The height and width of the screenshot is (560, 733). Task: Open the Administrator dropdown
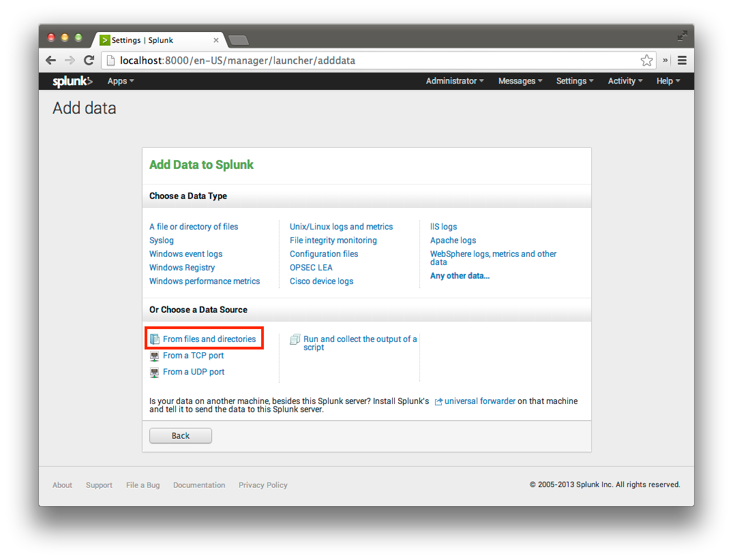[455, 81]
